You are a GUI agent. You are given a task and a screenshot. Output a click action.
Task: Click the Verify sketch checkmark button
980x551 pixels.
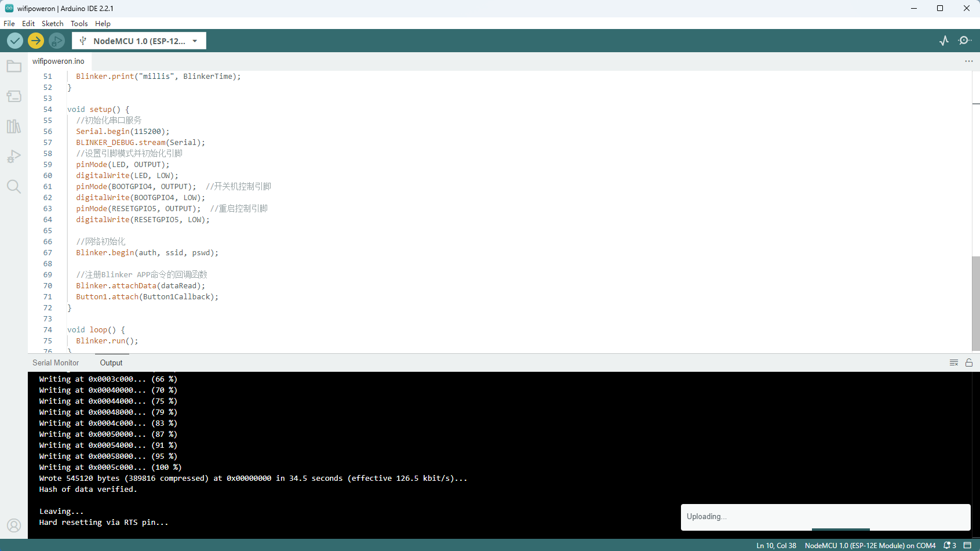click(15, 41)
